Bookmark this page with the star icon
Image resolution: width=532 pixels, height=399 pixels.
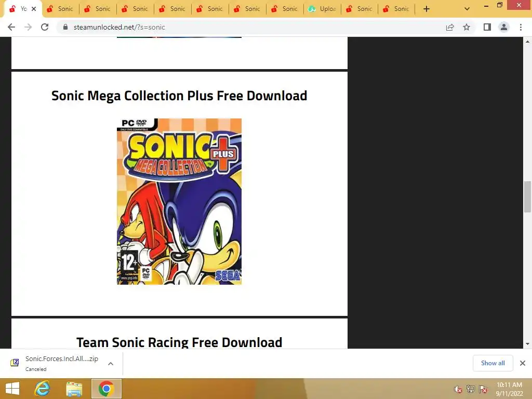[x=467, y=27]
